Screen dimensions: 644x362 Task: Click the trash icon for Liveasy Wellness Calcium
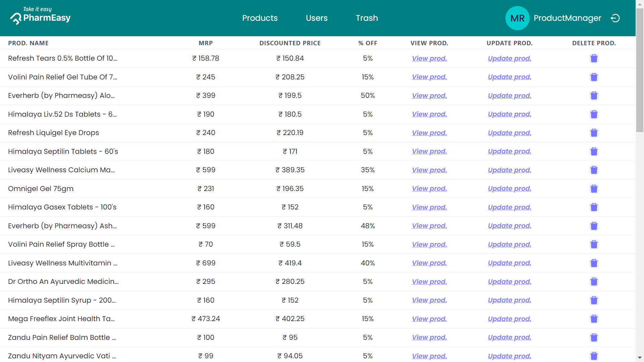[594, 170]
